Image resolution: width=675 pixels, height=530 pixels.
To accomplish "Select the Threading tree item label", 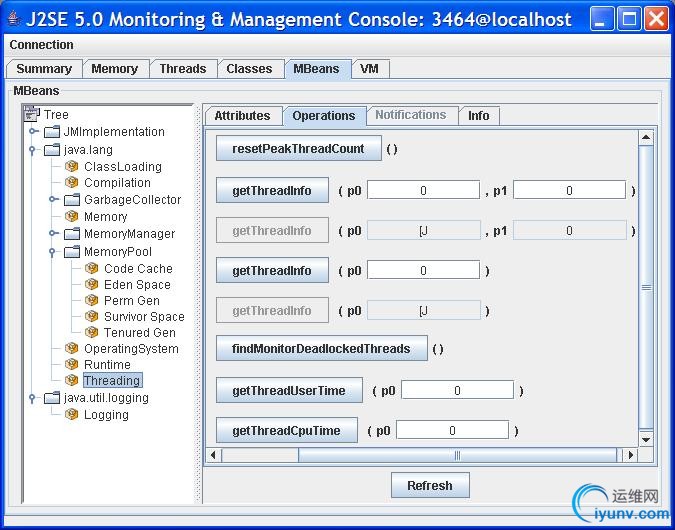I will (112, 380).
